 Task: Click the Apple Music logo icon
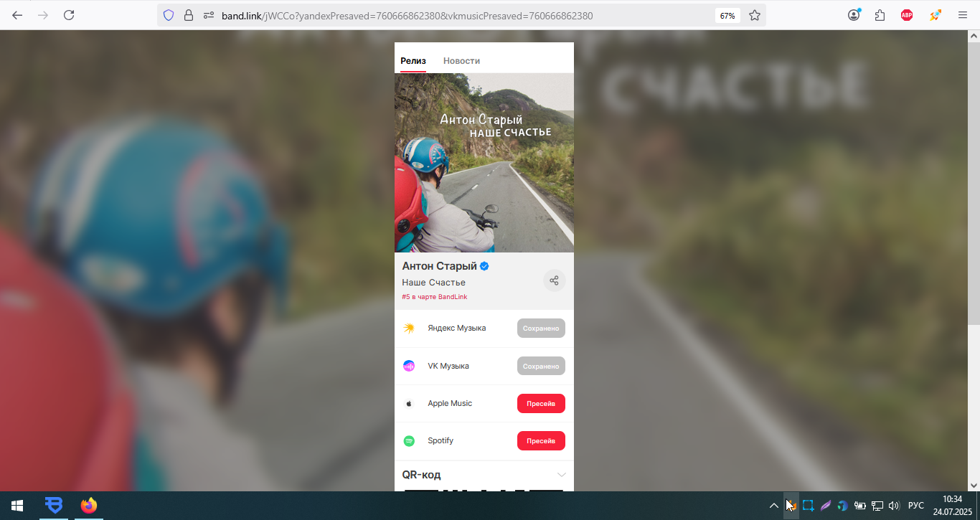pos(409,404)
